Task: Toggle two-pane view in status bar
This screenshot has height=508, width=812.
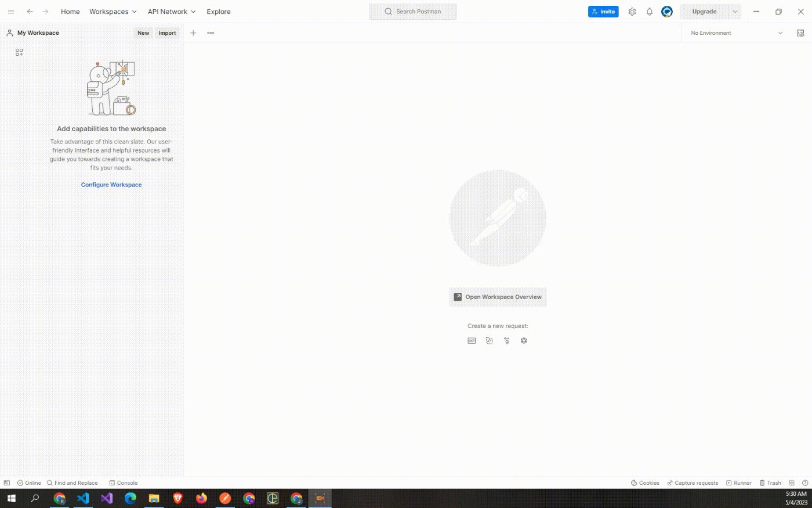Action: 792,483
